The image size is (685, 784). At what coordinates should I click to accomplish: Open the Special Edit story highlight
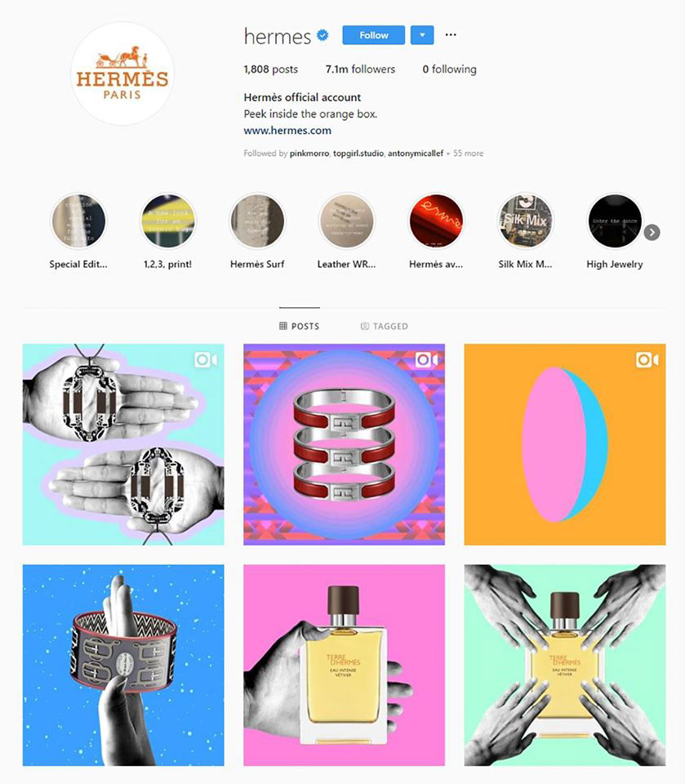click(78, 221)
